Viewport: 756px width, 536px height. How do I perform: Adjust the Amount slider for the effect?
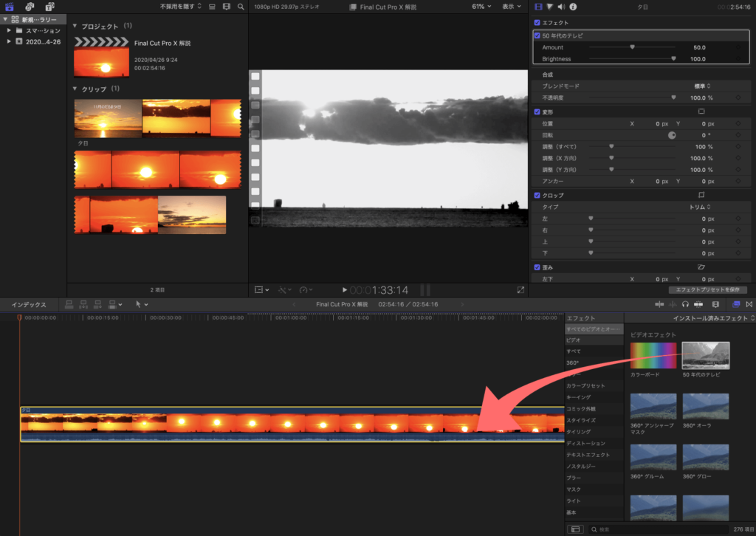pyautogui.click(x=632, y=47)
